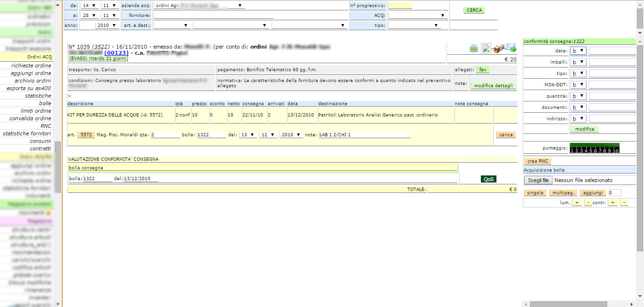Click the punteggio score scale bar
This screenshot has width=644, height=307.
[x=594, y=148]
